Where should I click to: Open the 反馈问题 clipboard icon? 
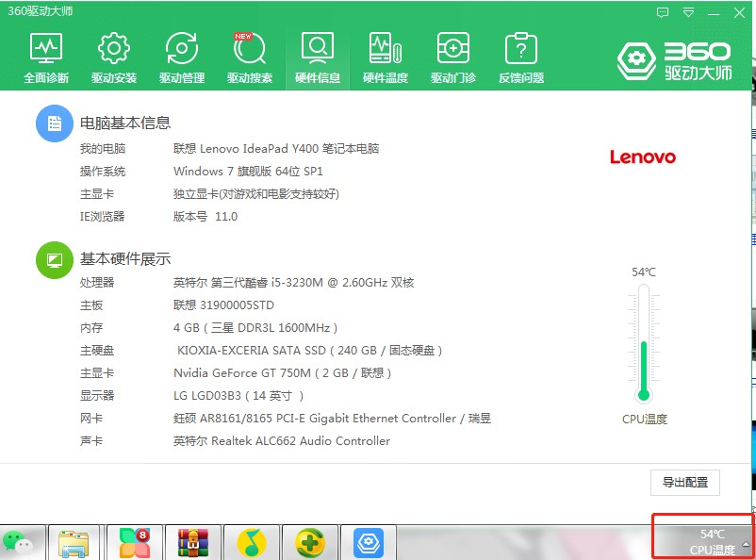point(520,49)
